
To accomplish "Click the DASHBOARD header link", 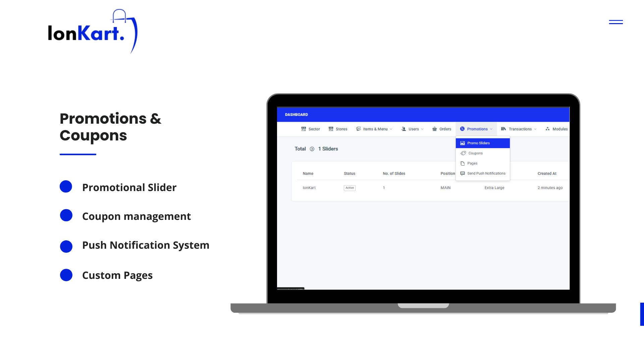I will (x=297, y=114).
